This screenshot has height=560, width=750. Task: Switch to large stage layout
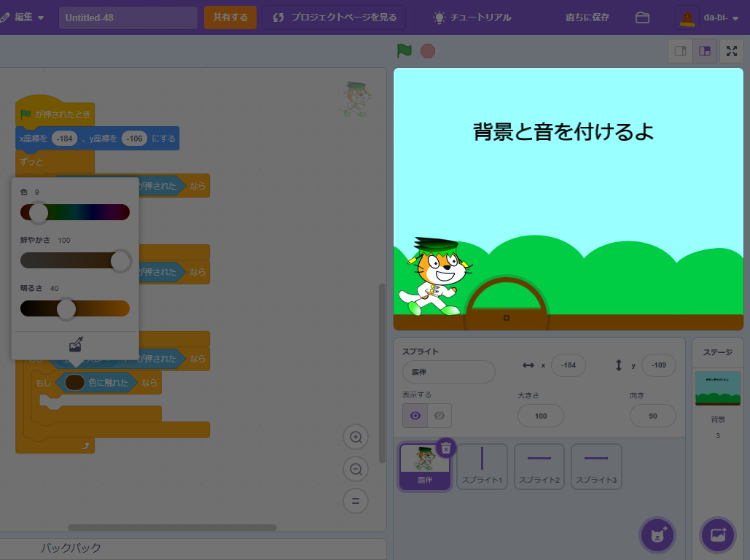click(x=705, y=51)
